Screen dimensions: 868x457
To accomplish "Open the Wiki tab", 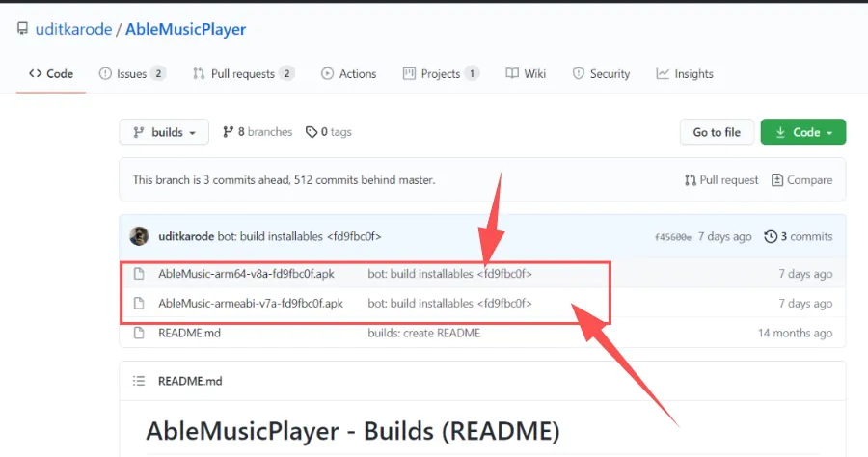I will [x=526, y=73].
